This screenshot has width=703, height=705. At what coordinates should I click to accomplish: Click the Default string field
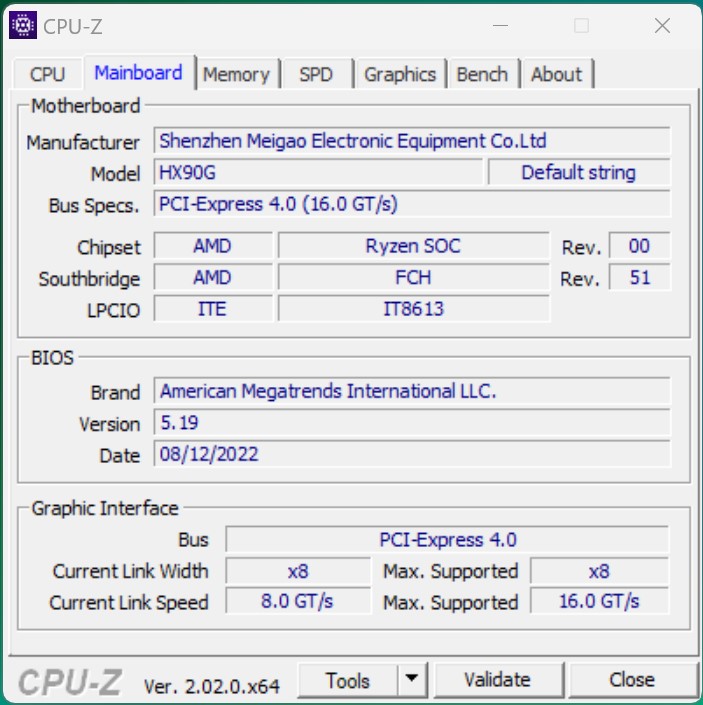click(579, 172)
